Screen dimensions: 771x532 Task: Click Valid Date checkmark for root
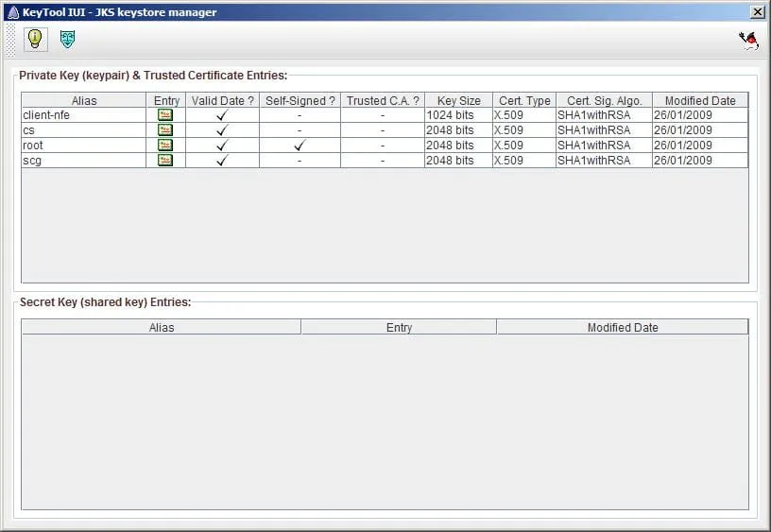[x=222, y=145]
